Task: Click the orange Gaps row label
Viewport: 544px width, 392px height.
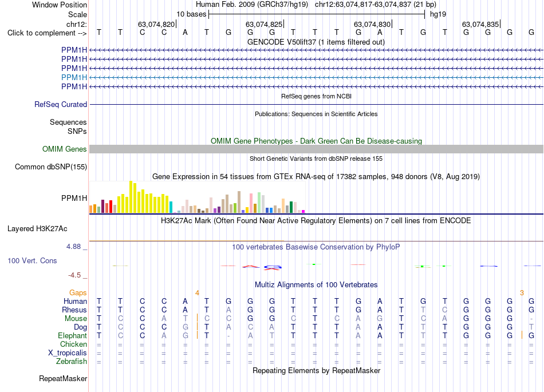Action: [78, 293]
